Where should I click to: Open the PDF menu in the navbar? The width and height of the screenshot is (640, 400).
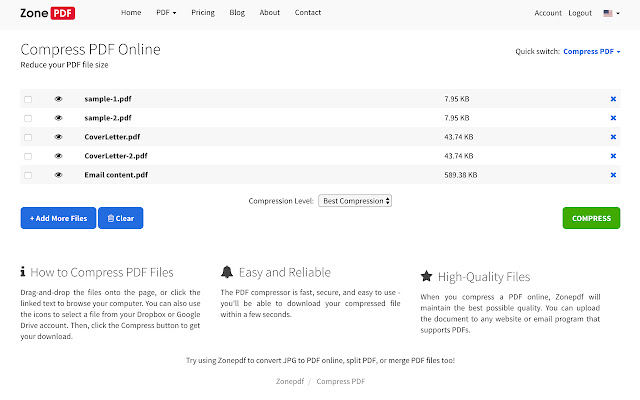[166, 13]
